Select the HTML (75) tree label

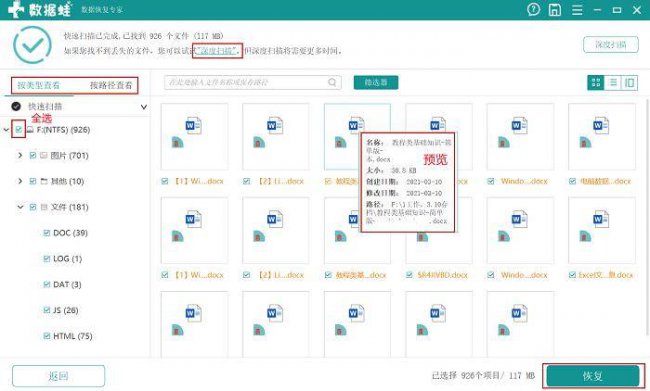click(73, 336)
